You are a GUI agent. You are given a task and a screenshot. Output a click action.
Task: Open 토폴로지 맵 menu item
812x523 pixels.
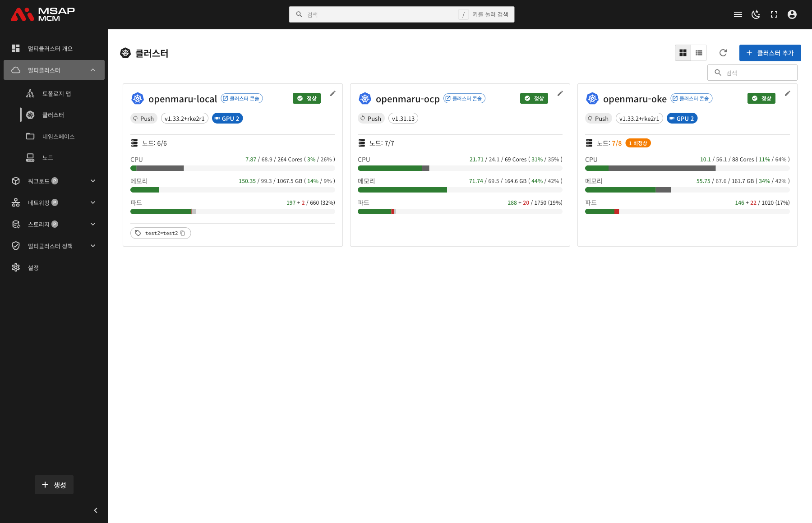(x=56, y=93)
